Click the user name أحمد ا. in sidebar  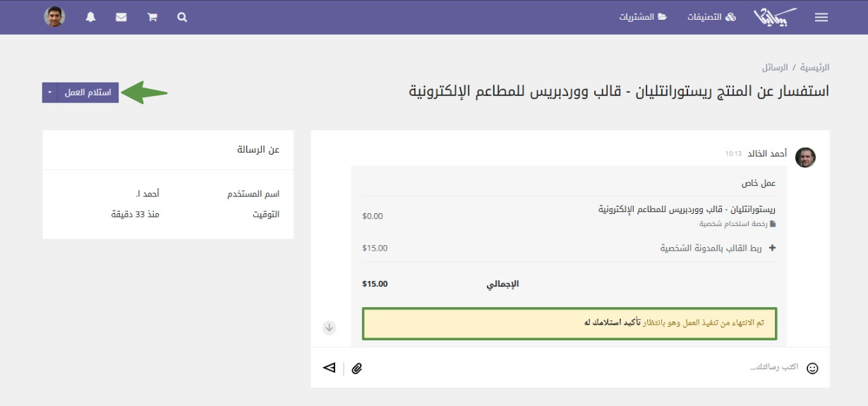coord(147,193)
